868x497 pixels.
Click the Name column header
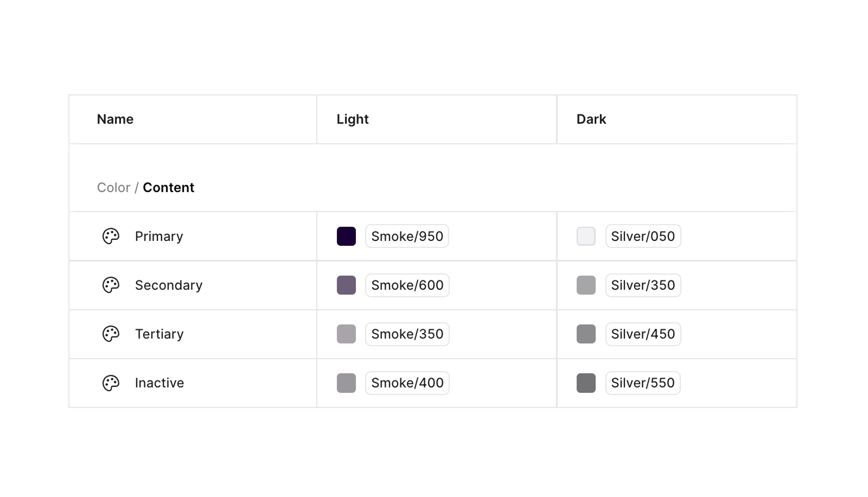pos(115,119)
